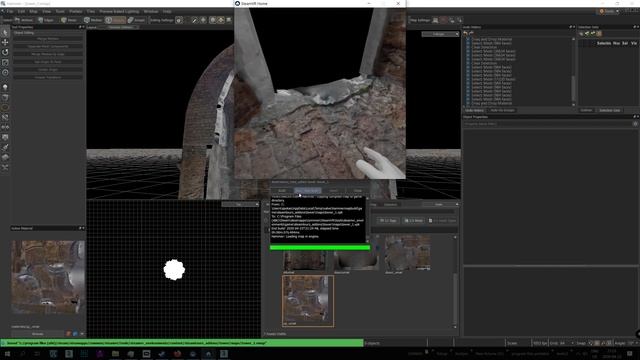Switch selection mode to Groups

[x=137, y=20]
